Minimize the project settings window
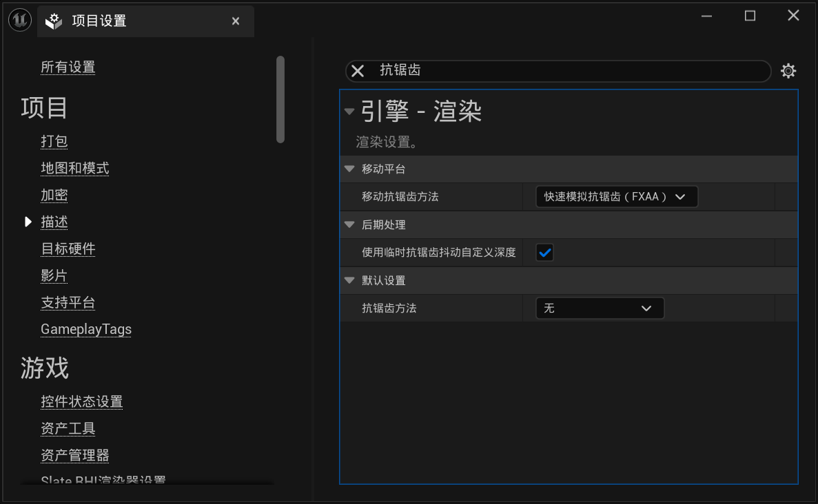Image resolution: width=818 pixels, height=504 pixels. point(706,16)
